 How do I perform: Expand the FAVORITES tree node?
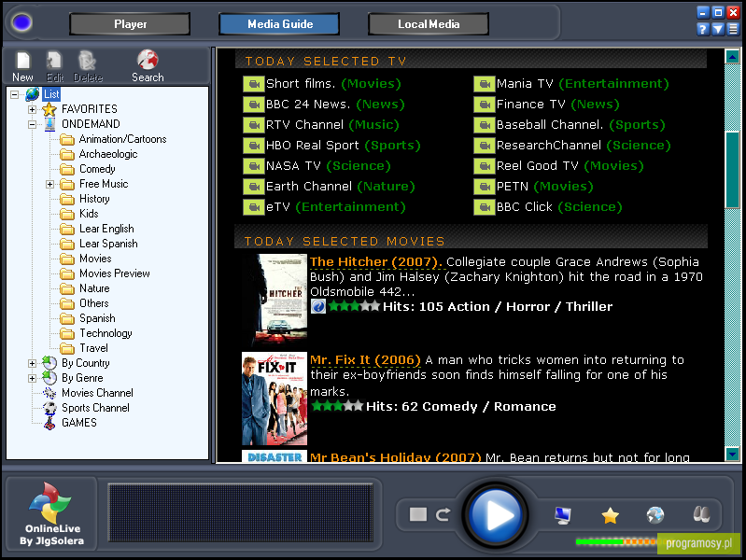(x=32, y=109)
